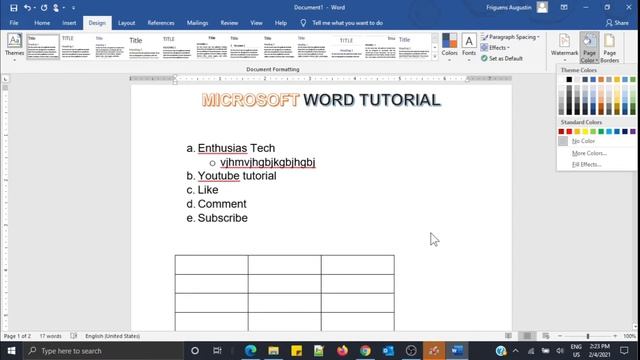The image size is (640, 360).
Task: Open Outlook from the taskbar
Action: [388, 351]
